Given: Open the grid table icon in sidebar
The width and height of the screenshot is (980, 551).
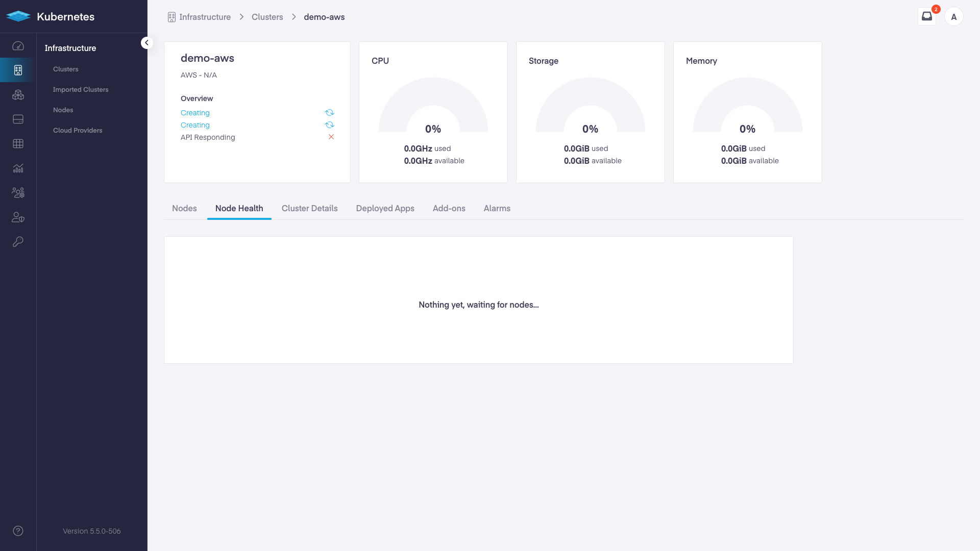Looking at the screenshot, I should pyautogui.click(x=18, y=144).
